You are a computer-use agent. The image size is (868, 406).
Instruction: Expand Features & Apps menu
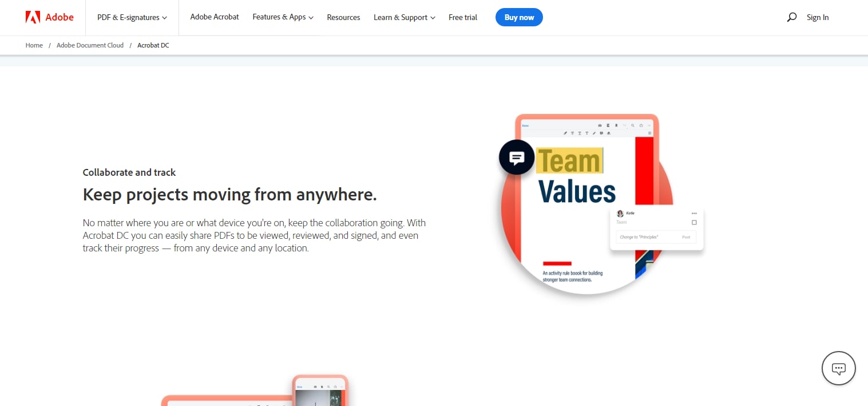click(283, 17)
